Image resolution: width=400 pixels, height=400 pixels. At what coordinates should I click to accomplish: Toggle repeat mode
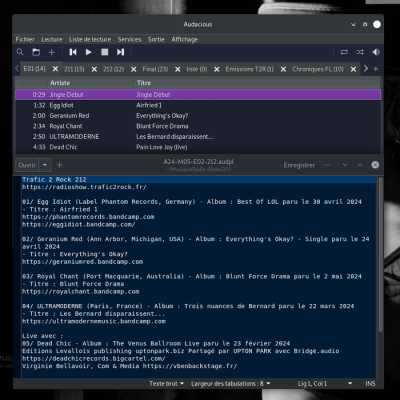pos(344,52)
